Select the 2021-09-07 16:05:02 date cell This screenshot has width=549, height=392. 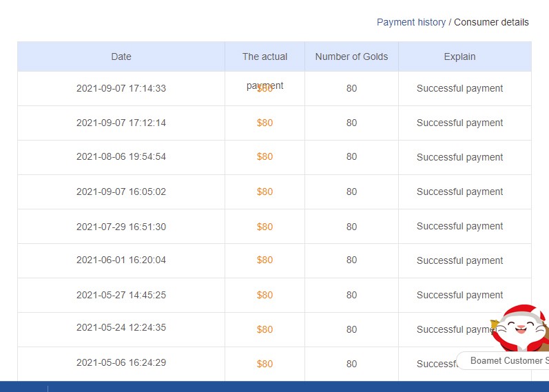(x=121, y=192)
